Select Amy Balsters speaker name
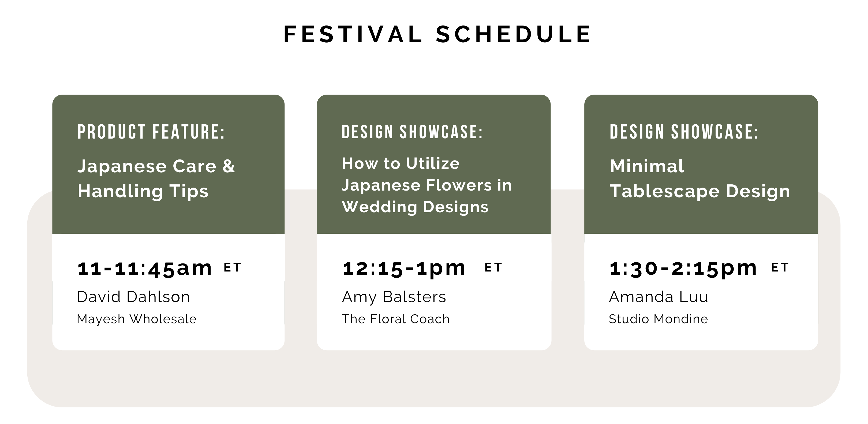Viewport: 868px width, 424px height. [394, 297]
